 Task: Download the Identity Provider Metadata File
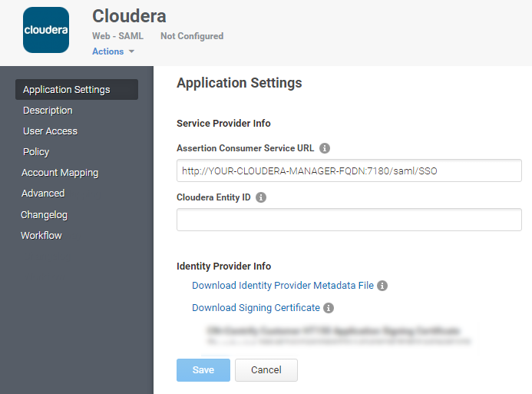(x=283, y=286)
